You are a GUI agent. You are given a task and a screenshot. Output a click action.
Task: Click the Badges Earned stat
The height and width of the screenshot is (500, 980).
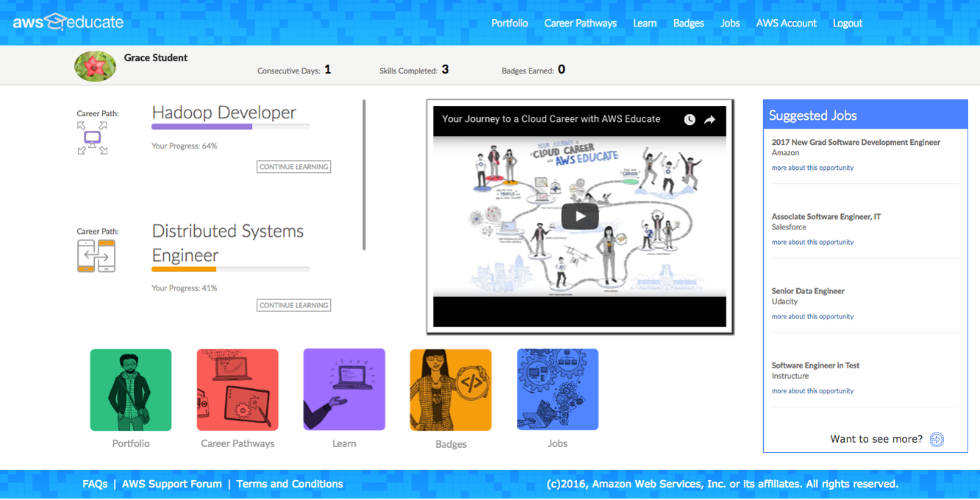533,70
